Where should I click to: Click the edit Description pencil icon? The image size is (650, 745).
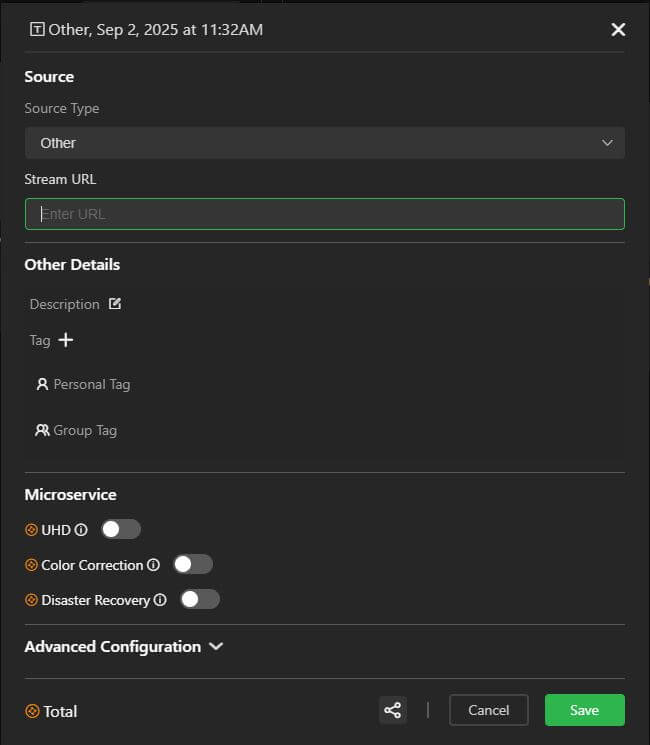click(115, 304)
